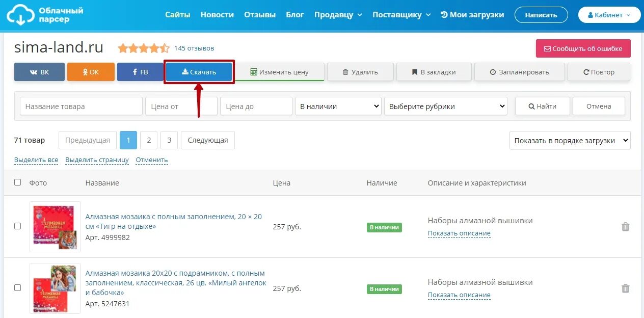Click the star rating icons
644x318 pixels.
[144, 48]
